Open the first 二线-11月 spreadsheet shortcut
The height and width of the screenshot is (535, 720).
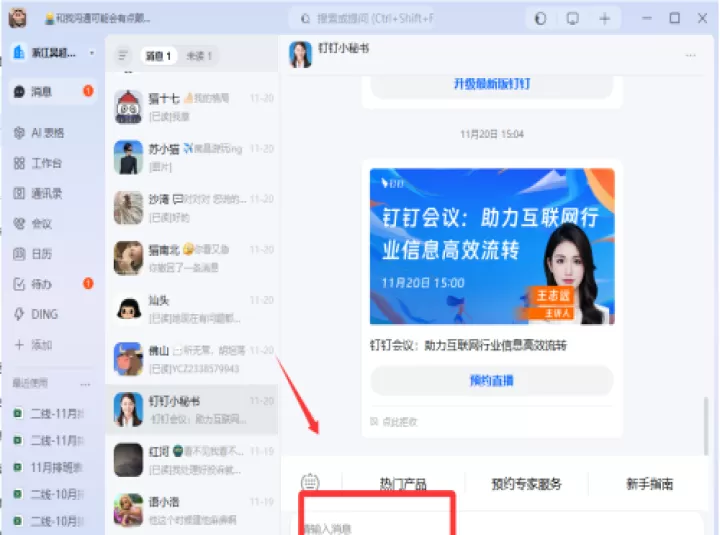coord(49,414)
